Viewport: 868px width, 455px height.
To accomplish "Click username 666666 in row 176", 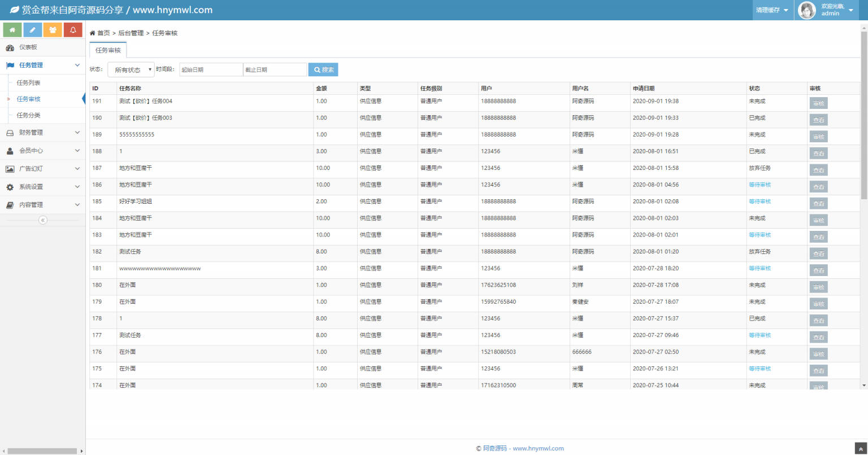I will 581,352.
